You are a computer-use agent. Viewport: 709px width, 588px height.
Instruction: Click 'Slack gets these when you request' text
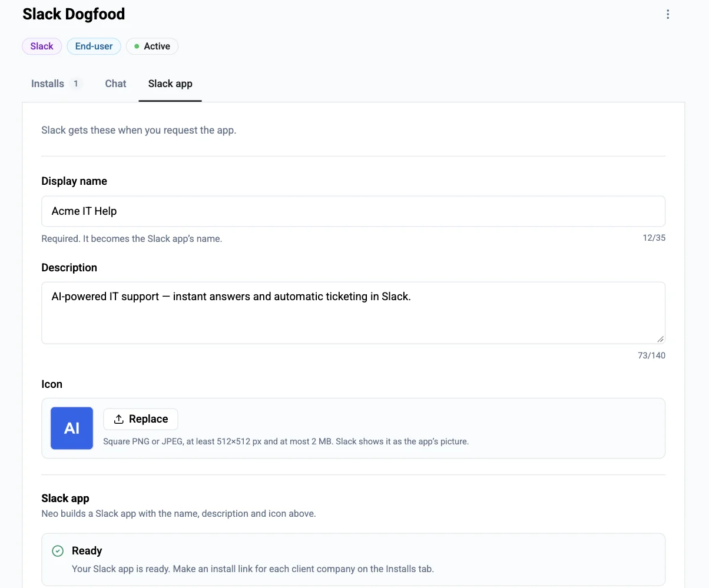pyautogui.click(x=139, y=130)
